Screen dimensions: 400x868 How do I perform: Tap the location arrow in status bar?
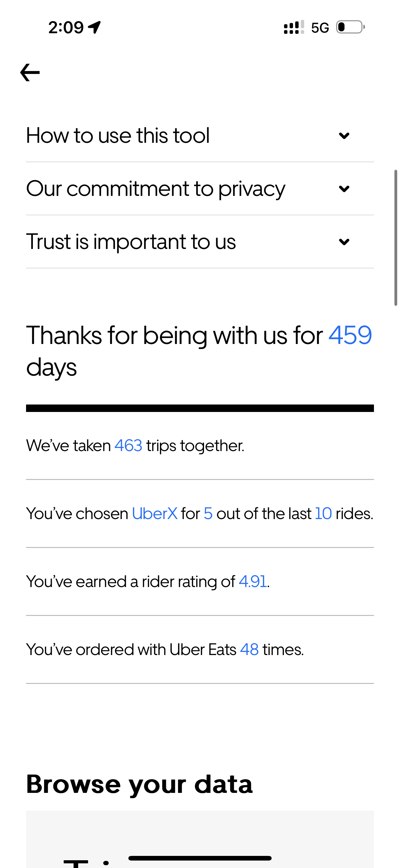[95, 27]
